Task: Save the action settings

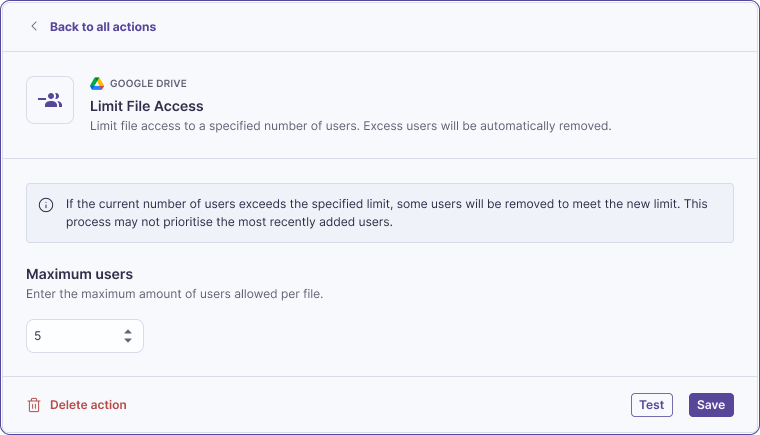Action: (711, 405)
